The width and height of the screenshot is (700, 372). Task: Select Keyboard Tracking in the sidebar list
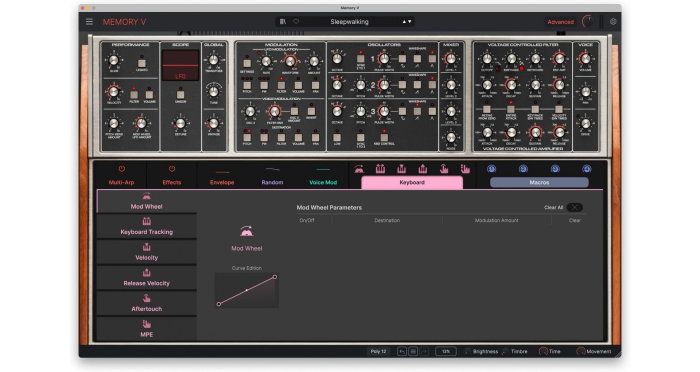click(x=146, y=227)
